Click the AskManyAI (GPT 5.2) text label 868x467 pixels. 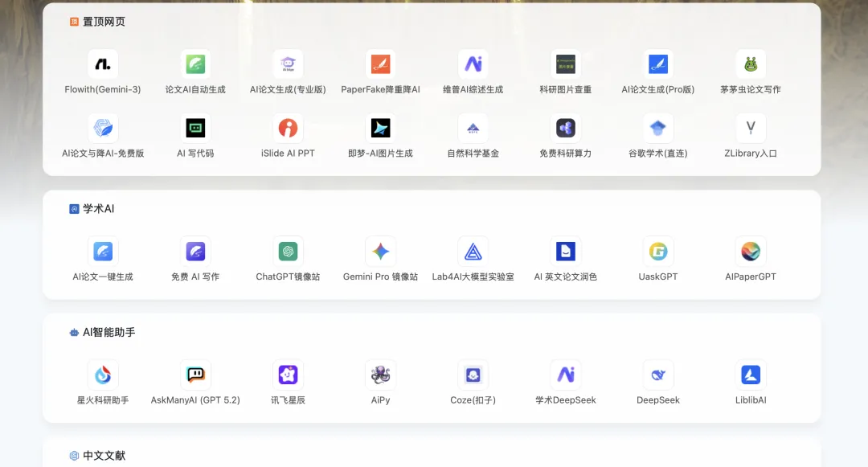coord(195,400)
